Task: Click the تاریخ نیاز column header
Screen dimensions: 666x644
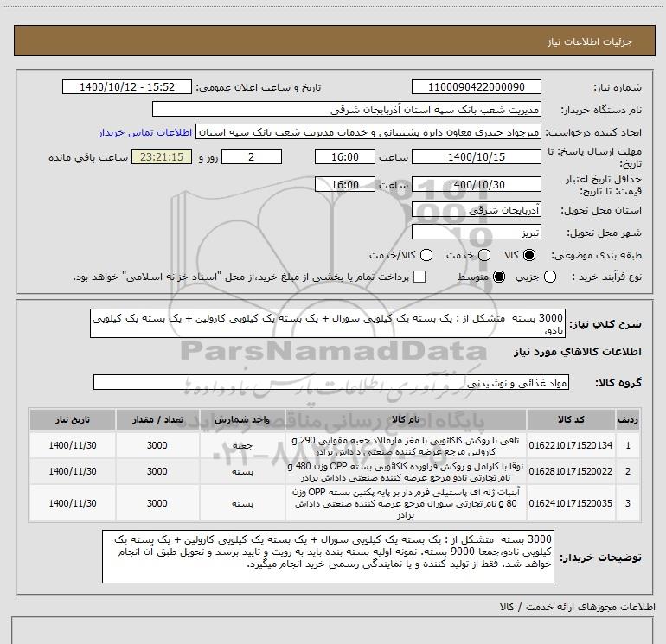Action: click(x=72, y=420)
